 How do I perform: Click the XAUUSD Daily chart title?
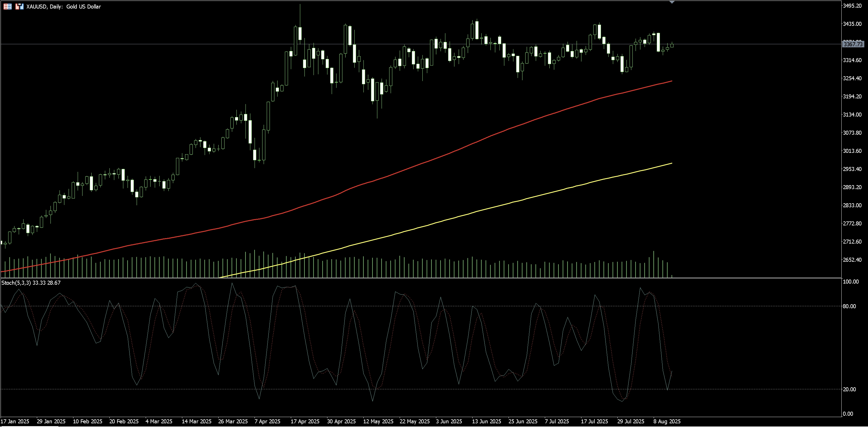point(63,7)
